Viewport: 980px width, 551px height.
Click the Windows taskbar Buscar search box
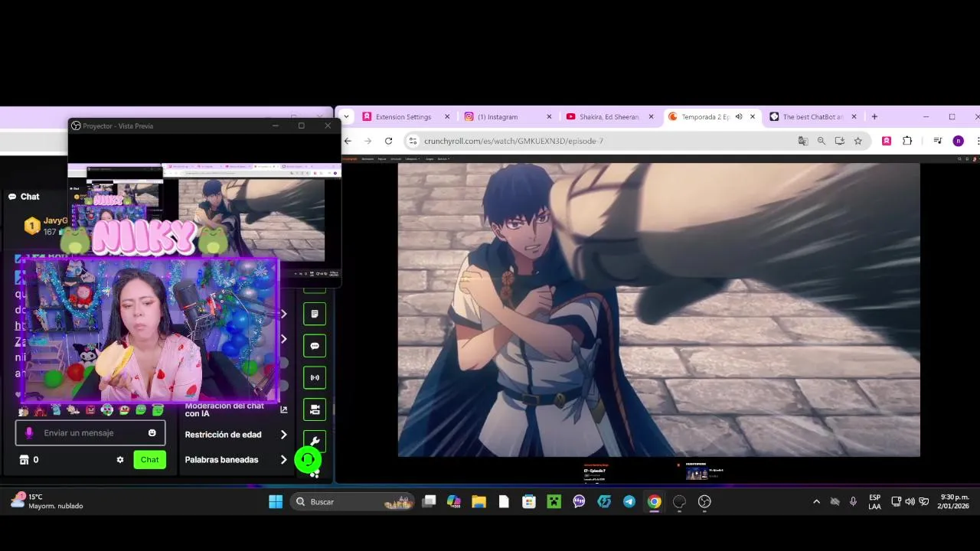coord(352,502)
